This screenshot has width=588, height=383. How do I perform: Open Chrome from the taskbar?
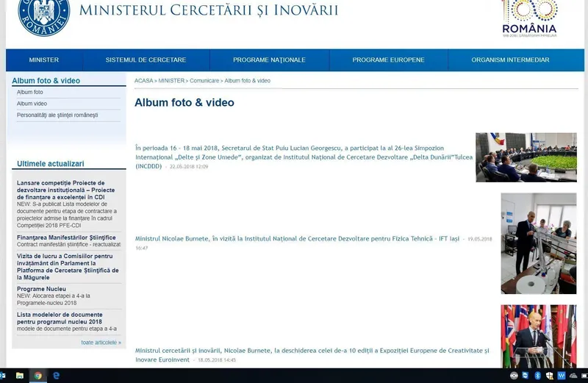coord(37,376)
